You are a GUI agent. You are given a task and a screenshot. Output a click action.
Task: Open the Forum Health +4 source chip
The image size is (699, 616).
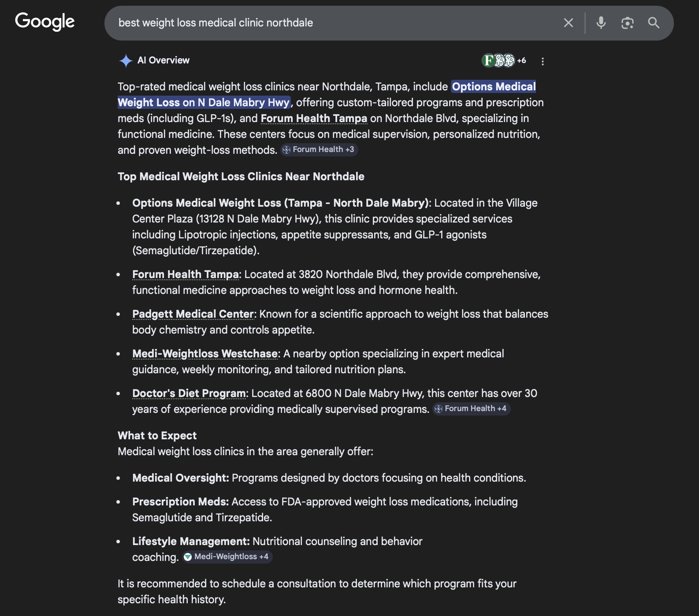tap(471, 409)
